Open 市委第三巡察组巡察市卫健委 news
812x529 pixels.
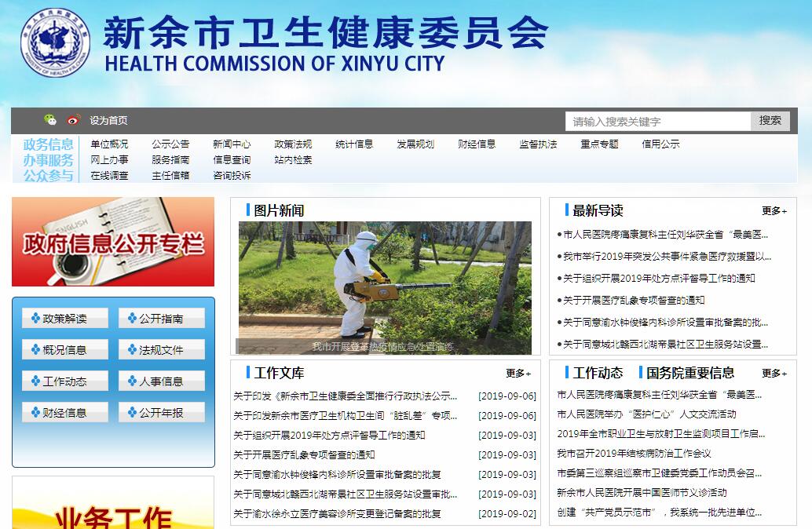pos(659,473)
